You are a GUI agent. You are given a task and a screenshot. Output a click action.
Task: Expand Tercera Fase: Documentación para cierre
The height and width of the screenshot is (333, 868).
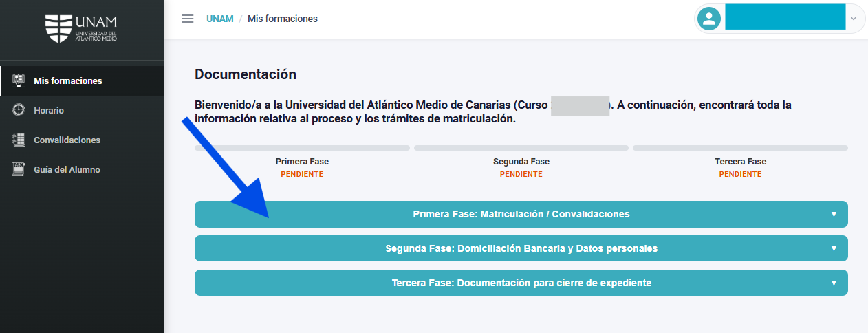[x=521, y=283]
